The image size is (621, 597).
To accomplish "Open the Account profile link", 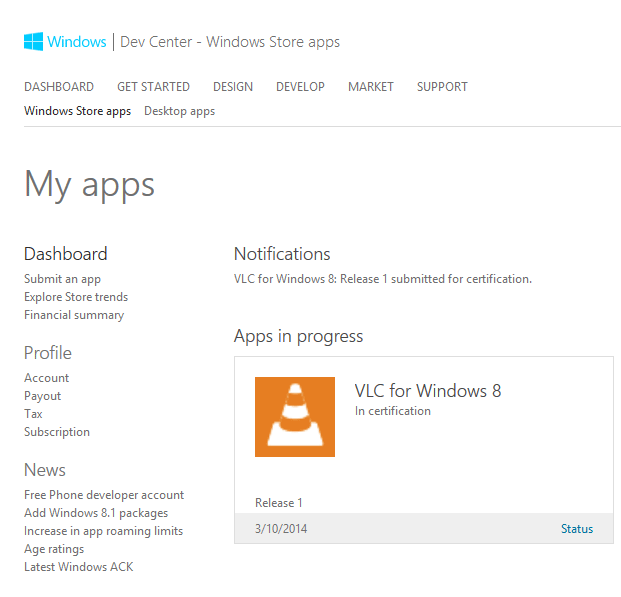I will pyautogui.click(x=47, y=378).
